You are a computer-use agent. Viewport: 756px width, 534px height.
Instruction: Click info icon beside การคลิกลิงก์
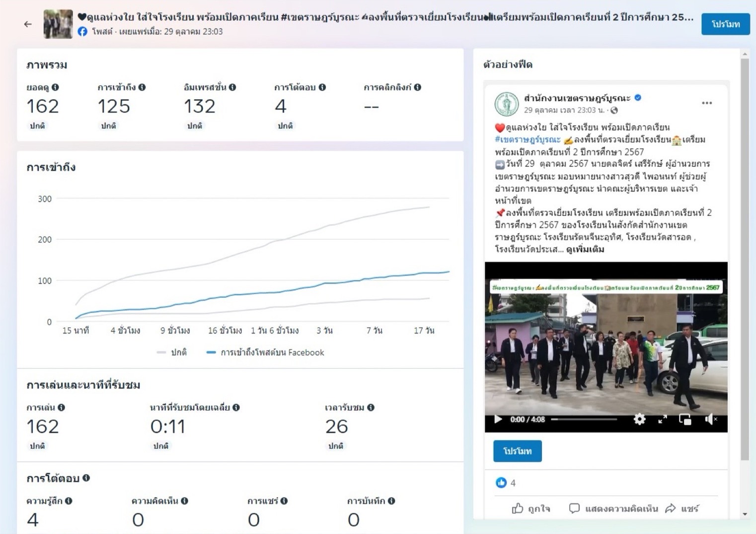click(418, 87)
